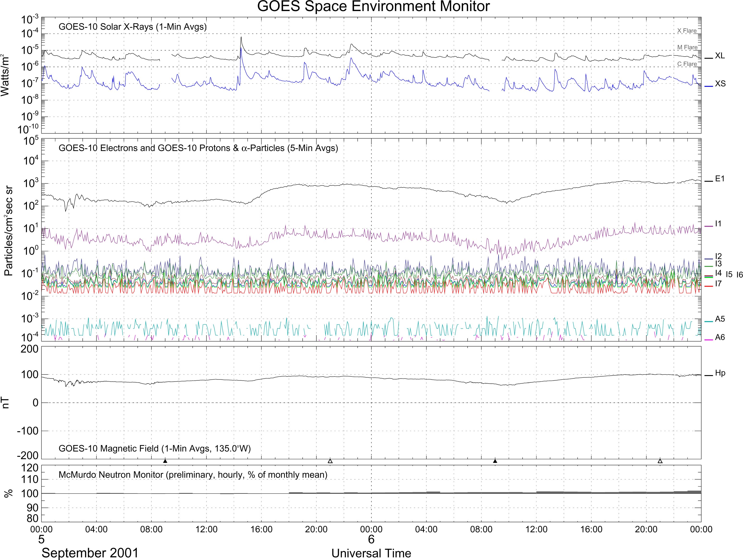
Task: Click the purple I1 legend label
Action: coord(718,224)
